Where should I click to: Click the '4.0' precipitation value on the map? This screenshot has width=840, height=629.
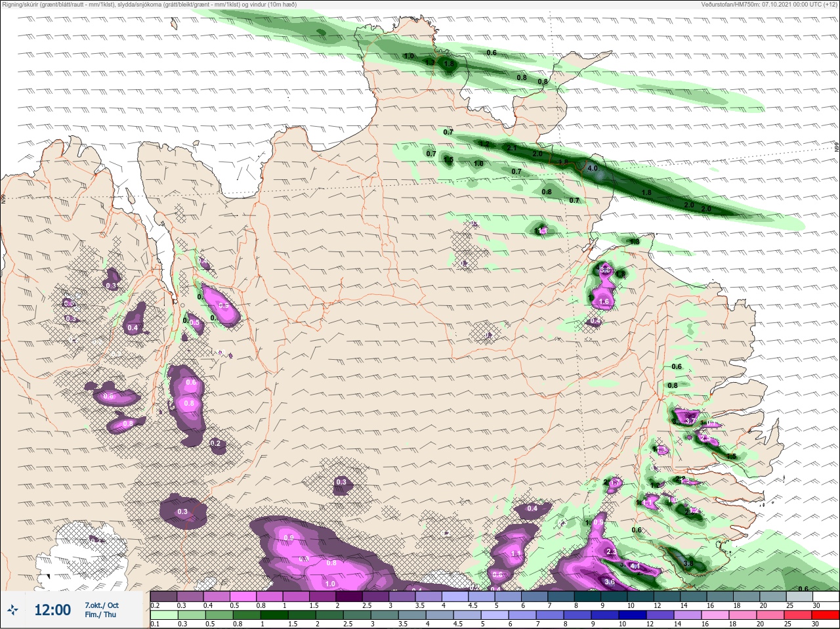[593, 168]
